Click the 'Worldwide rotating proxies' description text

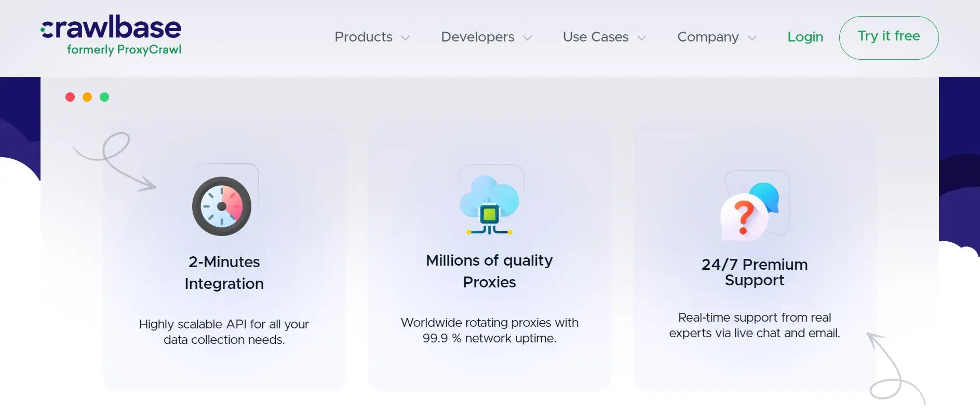coord(489,330)
